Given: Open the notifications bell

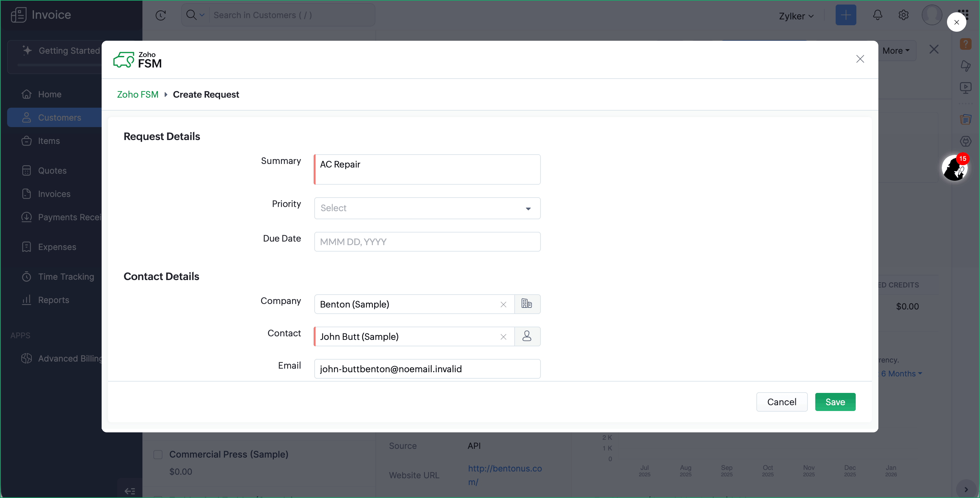Looking at the screenshot, I should [877, 15].
